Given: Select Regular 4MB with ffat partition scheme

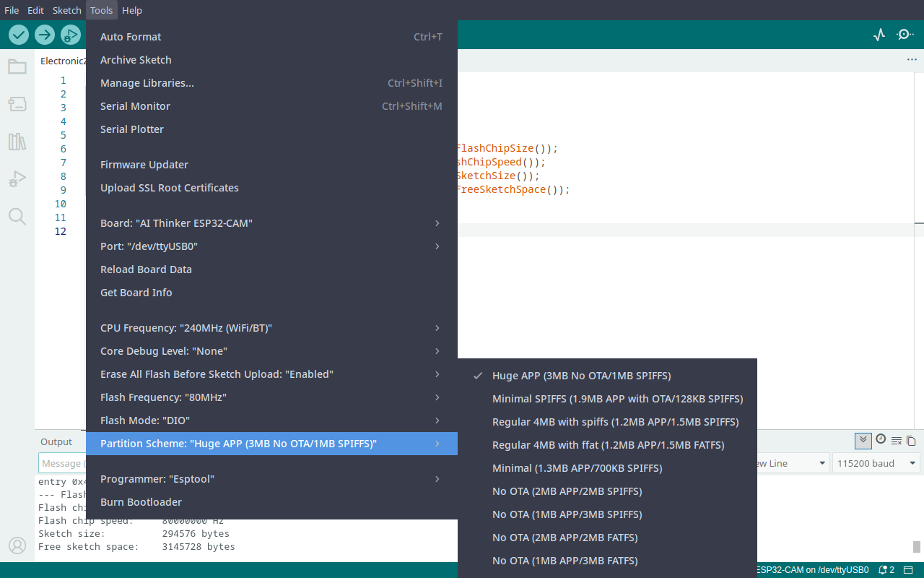Looking at the screenshot, I should [x=607, y=445].
